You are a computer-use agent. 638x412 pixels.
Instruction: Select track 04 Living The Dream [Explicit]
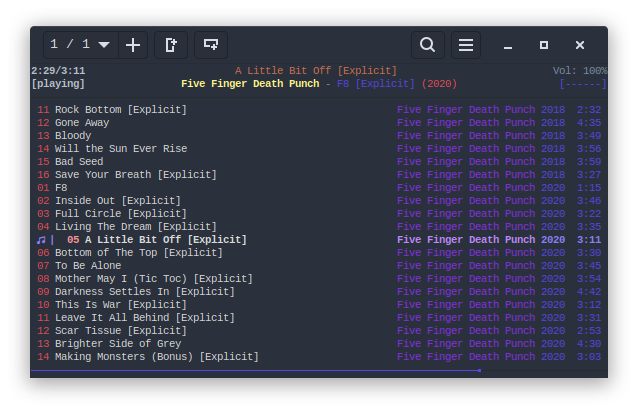(319, 227)
